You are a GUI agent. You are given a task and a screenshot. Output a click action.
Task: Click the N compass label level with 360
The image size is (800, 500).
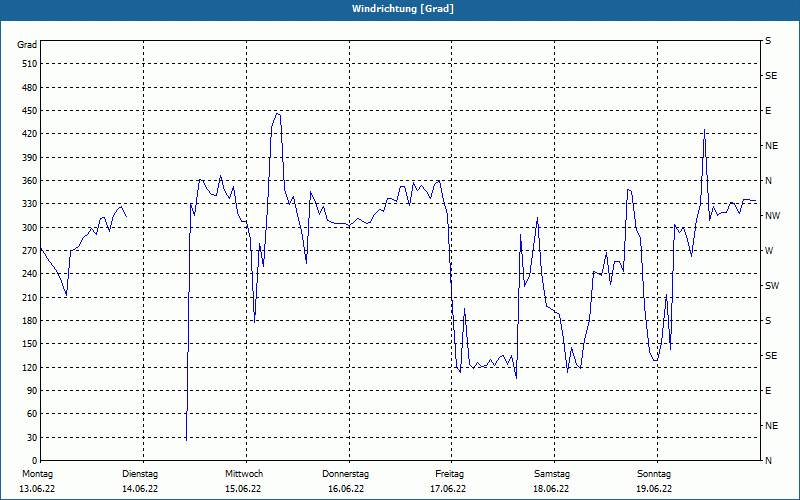pyautogui.click(x=768, y=181)
